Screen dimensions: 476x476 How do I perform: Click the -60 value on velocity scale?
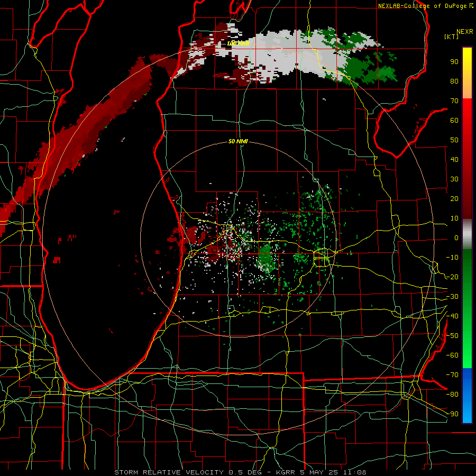[x=452, y=355]
